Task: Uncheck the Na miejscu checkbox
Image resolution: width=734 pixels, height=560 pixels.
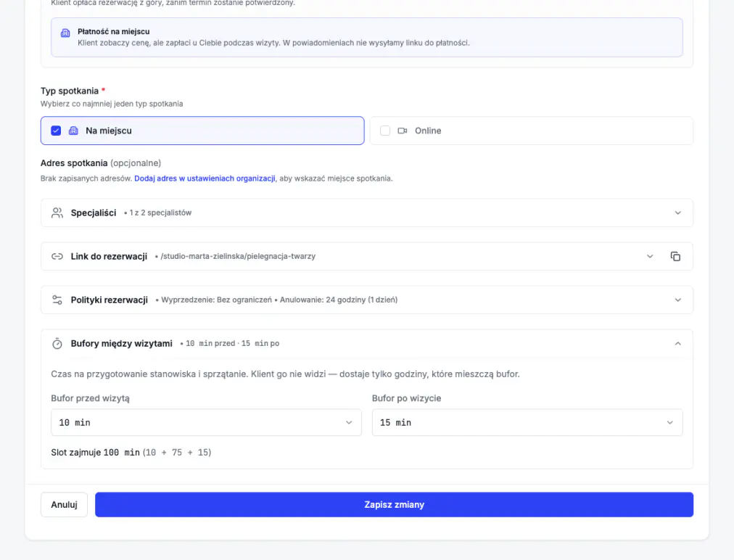Action: (56, 131)
